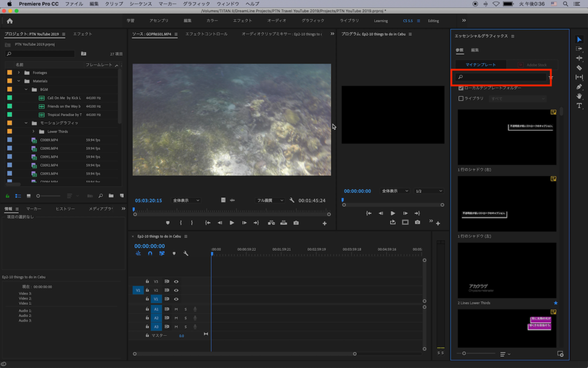Select the Type tool
Viewport: 588px width, 368px height.
pyautogui.click(x=579, y=106)
